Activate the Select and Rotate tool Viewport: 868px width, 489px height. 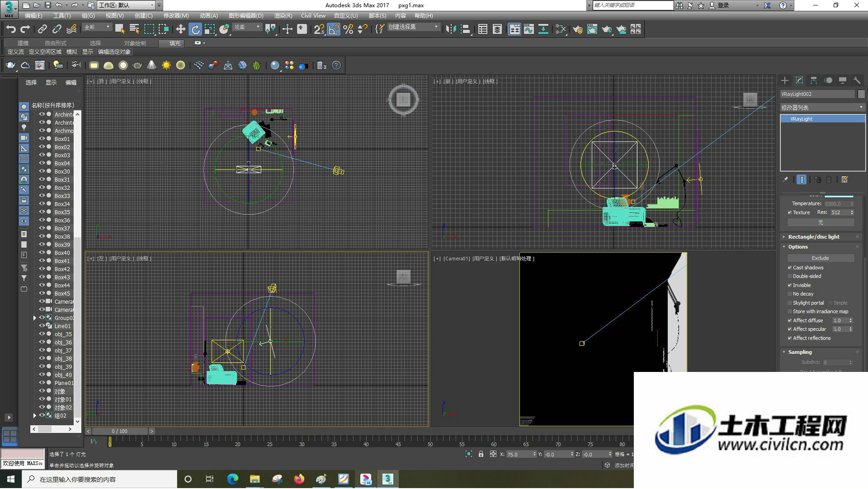[x=195, y=29]
